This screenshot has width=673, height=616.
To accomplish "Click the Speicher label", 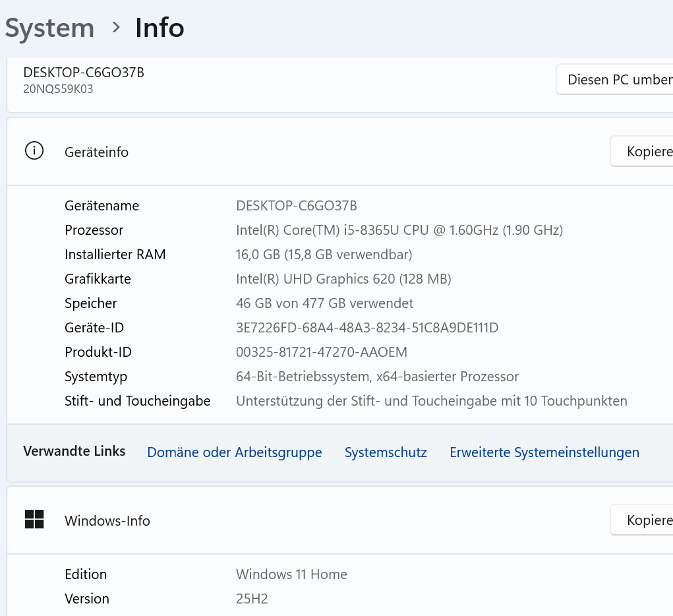I will pos(90,303).
